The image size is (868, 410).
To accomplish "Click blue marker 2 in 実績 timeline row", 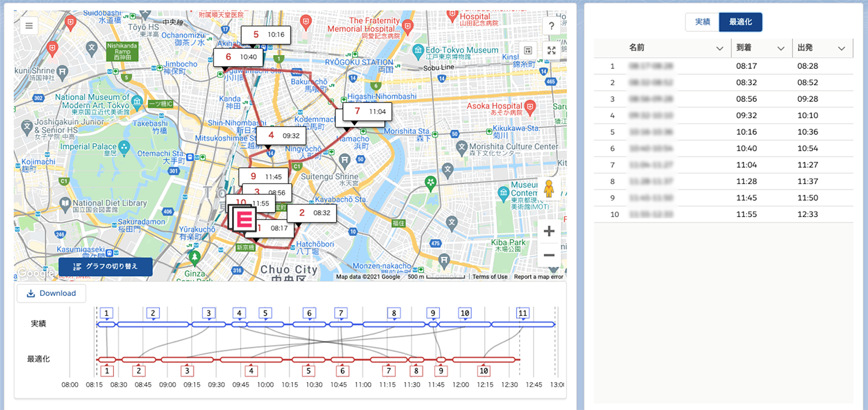I will (x=153, y=313).
